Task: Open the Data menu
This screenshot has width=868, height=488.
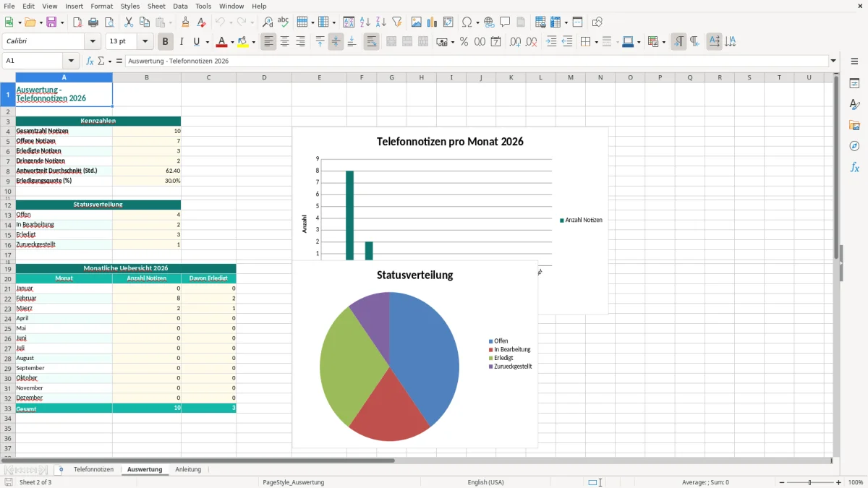Action: pyautogui.click(x=181, y=6)
